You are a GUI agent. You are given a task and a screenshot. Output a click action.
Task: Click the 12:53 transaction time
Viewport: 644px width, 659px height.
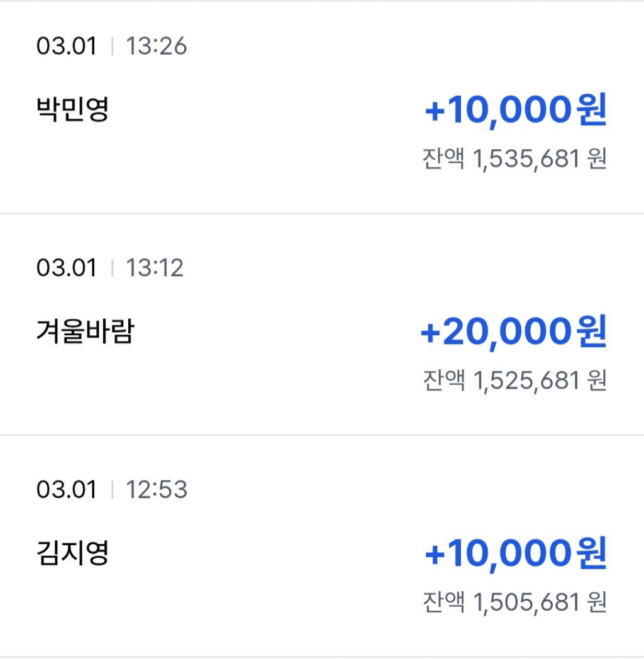point(157,489)
